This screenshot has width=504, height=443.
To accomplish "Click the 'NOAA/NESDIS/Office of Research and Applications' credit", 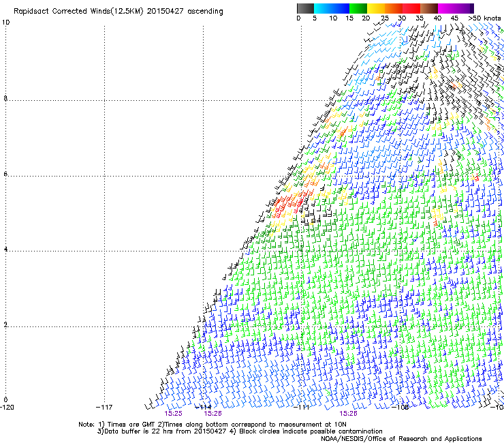I will click(401, 439).
